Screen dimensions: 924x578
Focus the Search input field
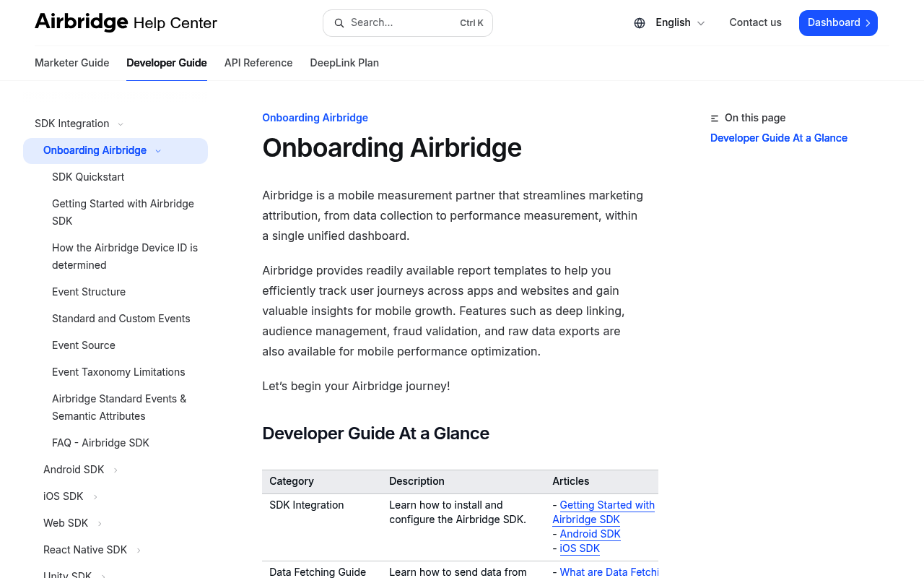[x=408, y=23]
